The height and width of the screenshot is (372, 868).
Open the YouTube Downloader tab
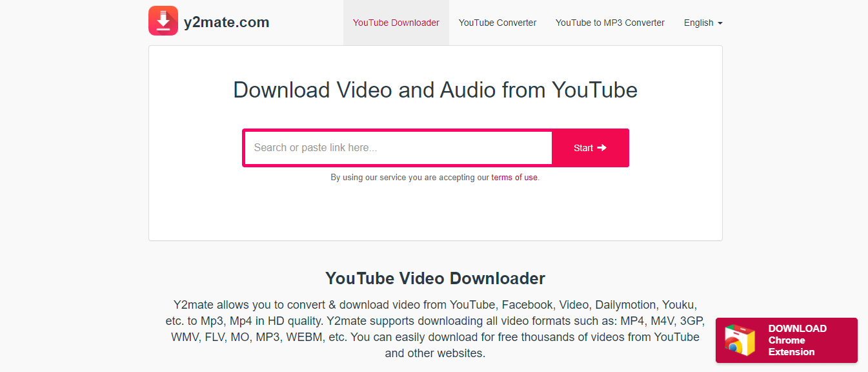[396, 23]
